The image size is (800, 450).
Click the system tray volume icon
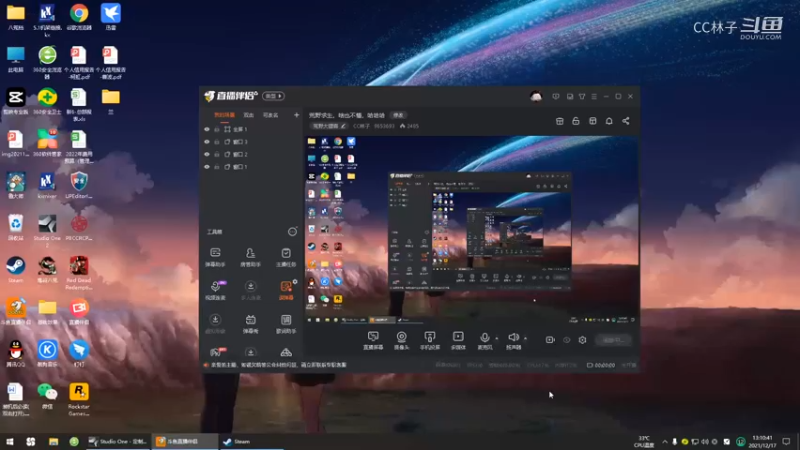(x=705, y=441)
